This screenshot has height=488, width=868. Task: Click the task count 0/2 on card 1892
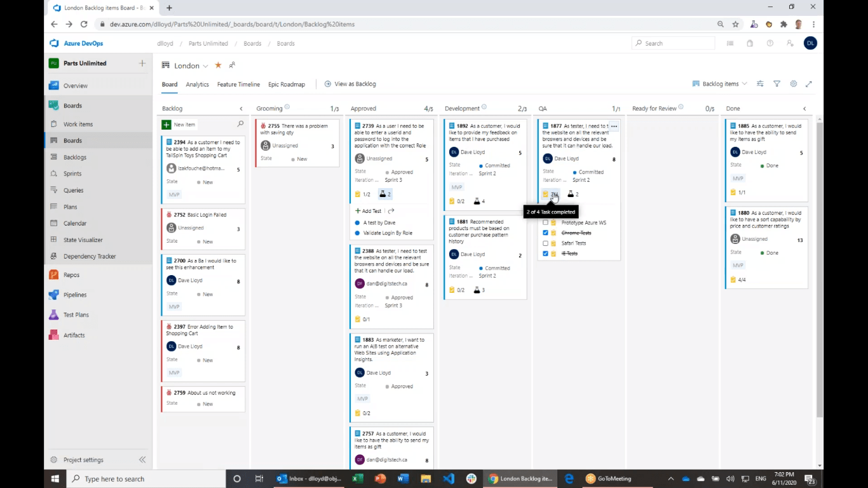point(457,201)
